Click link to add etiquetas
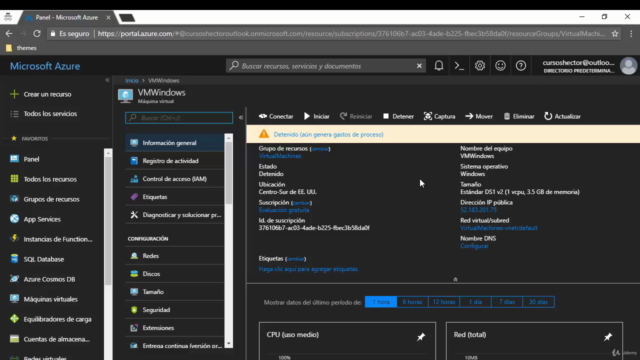640x360 pixels. pos(309,269)
